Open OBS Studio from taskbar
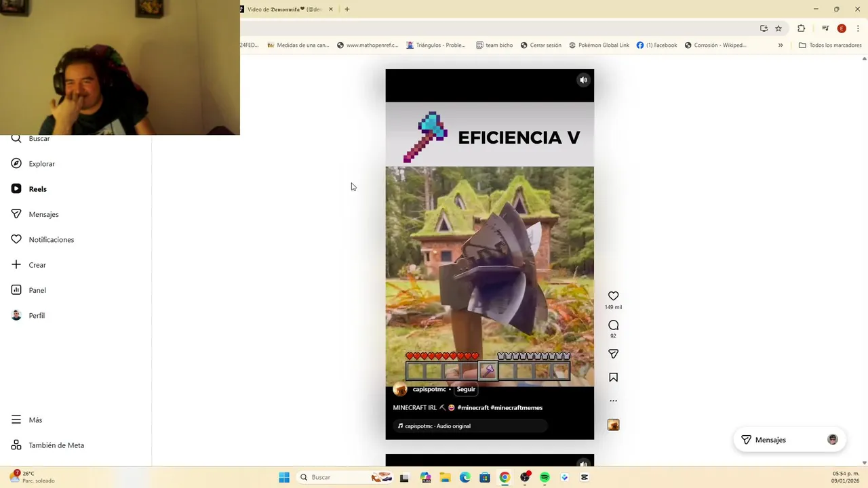Viewport: 868px width, 488px height. (x=524, y=477)
